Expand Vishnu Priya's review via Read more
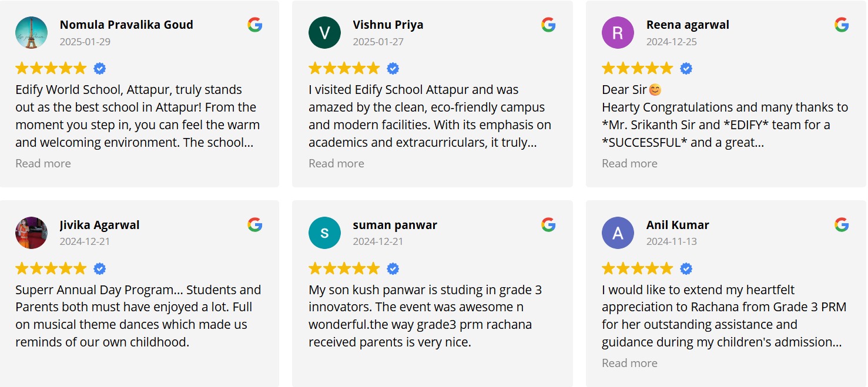The width and height of the screenshot is (868, 387). click(336, 163)
